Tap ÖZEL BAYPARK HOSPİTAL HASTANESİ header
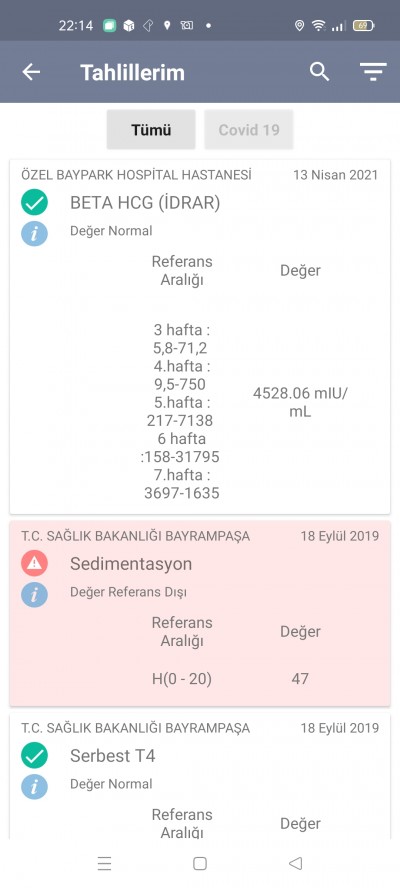This screenshot has width=400, height=888. [x=136, y=174]
